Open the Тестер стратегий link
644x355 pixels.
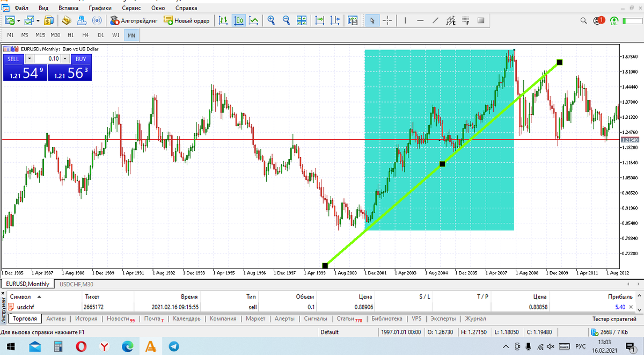tap(614, 318)
